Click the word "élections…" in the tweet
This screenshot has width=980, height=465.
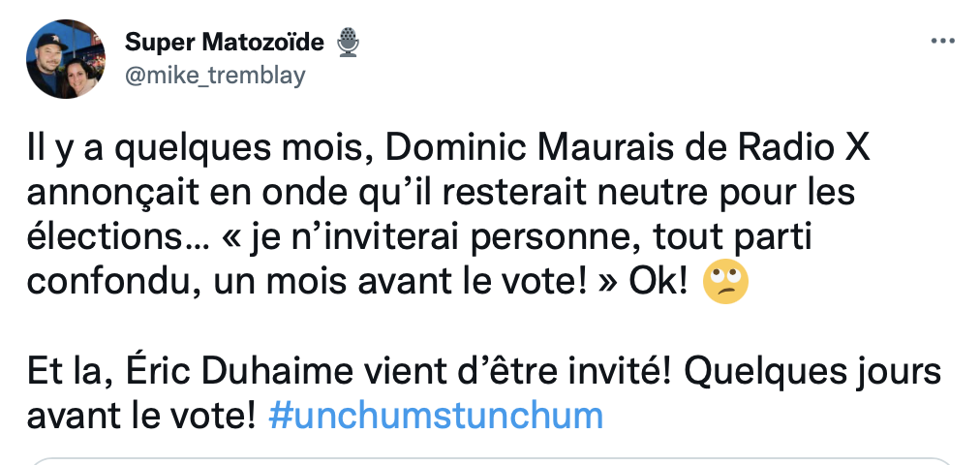[117, 237]
